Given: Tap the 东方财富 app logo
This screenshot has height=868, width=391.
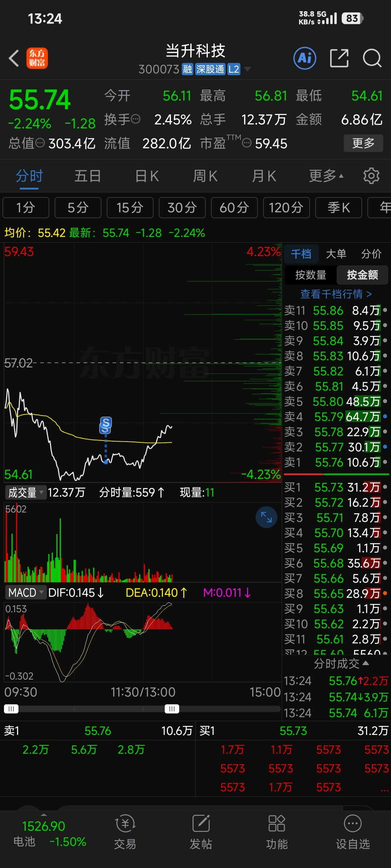Looking at the screenshot, I should pos(37,58).
